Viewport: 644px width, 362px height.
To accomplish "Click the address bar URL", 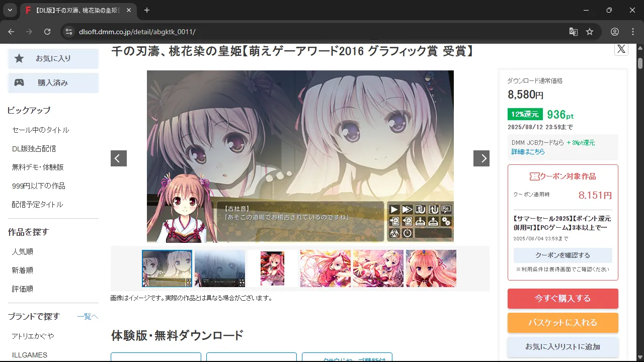I will point(137,32).
